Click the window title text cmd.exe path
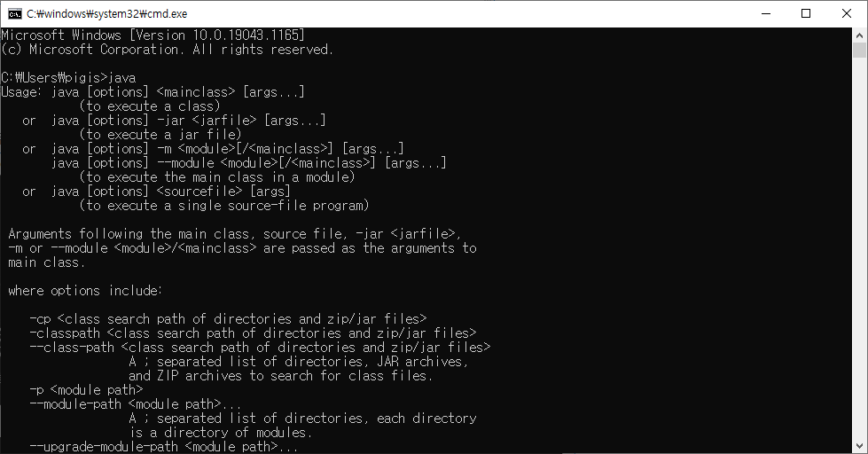This screenshot has width=868, height=454. (107, 14)
